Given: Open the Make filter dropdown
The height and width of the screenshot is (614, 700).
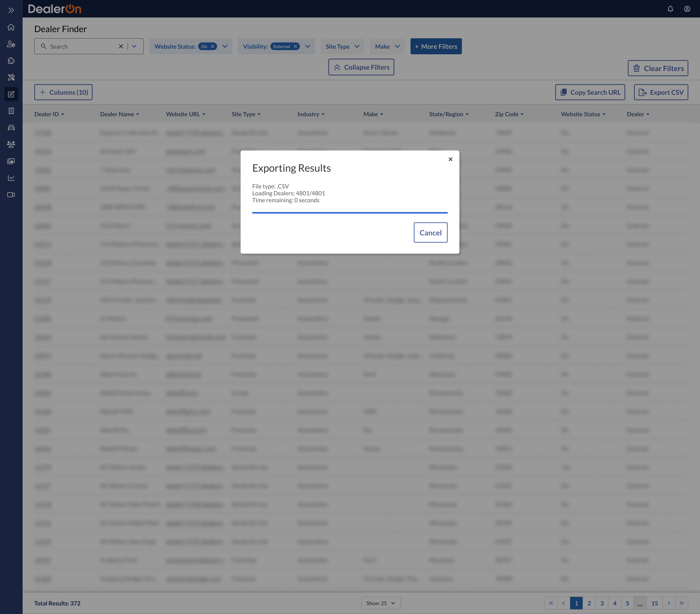Looking at the screenshot, I should pyautogui.click(x=387, y=46).
